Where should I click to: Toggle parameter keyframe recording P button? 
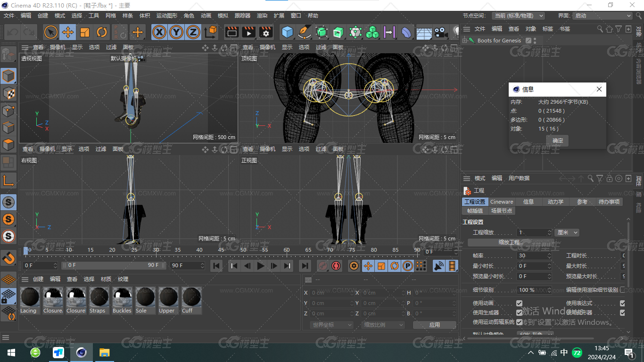[x=408, y=266]
